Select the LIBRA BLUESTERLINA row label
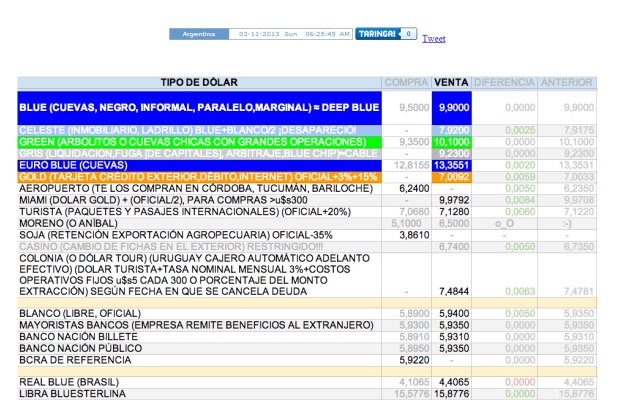This screenshot has width=640, height=400. tap(72, 394)
